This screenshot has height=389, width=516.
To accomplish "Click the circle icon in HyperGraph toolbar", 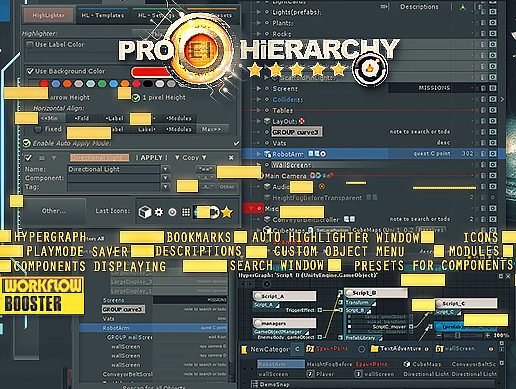I will (267, 284).
